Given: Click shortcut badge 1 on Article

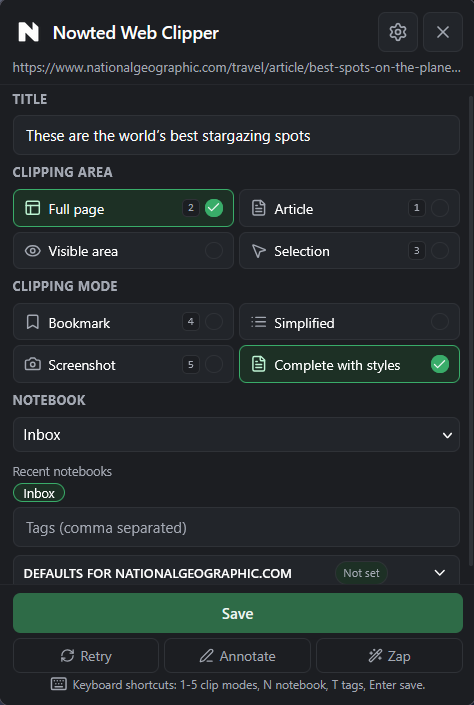Looking at the screenshot, I should coord(416,208).
